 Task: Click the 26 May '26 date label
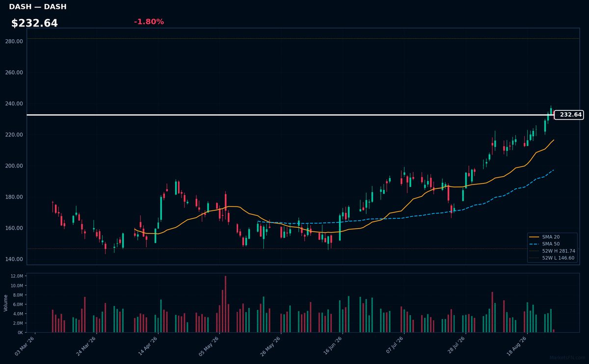(x=271, y=346)
